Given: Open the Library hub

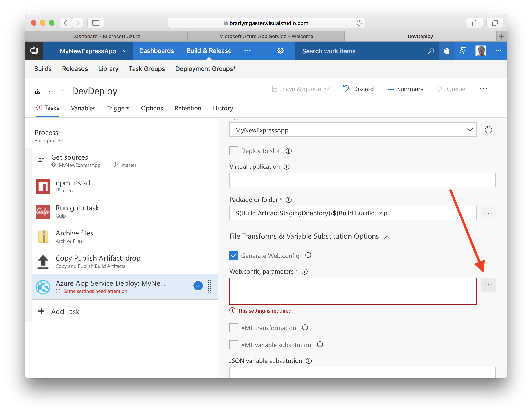Looking at the screenshot, I should pos(108,69).
